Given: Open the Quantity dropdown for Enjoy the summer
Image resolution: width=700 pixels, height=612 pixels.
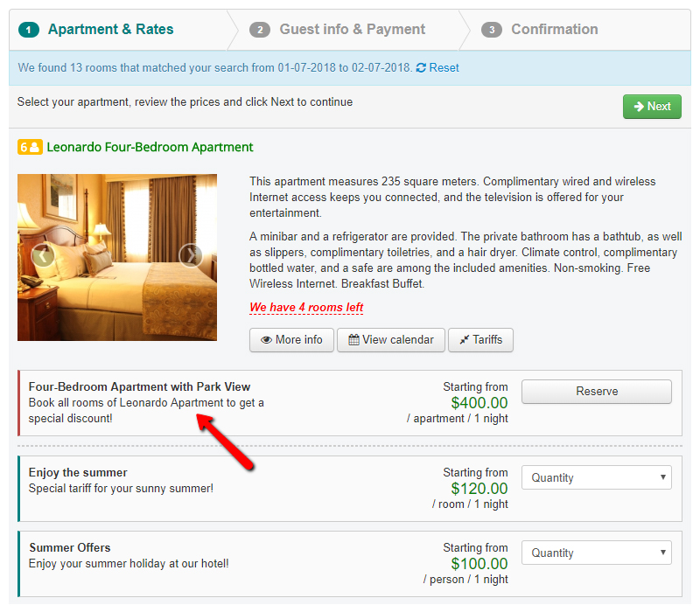Looking at the screenshot, I should [x=596, y=477].
